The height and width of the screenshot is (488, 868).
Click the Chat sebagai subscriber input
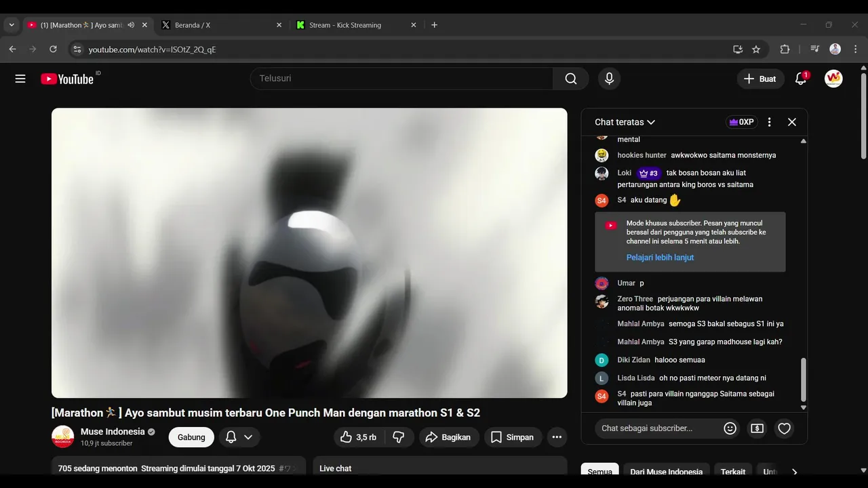click(x=657, y=428)
